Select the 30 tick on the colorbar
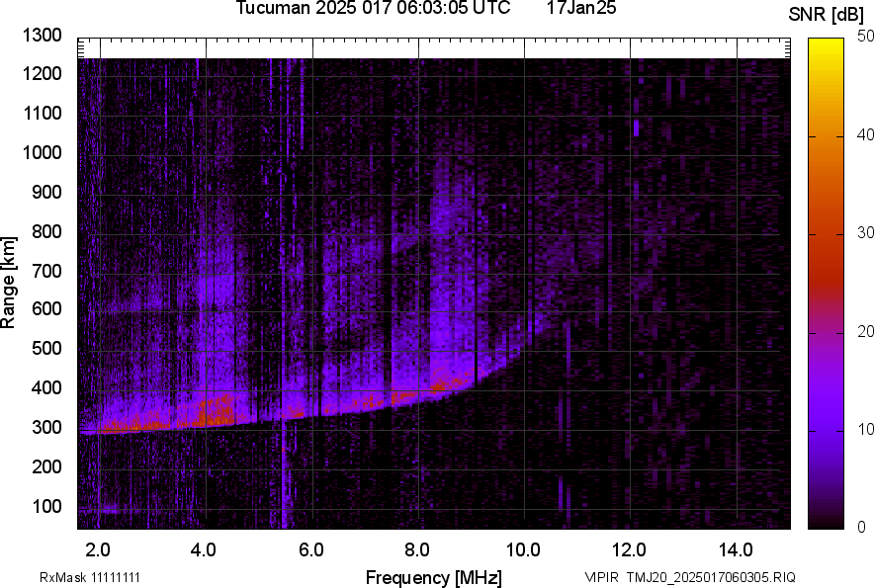 865,232
